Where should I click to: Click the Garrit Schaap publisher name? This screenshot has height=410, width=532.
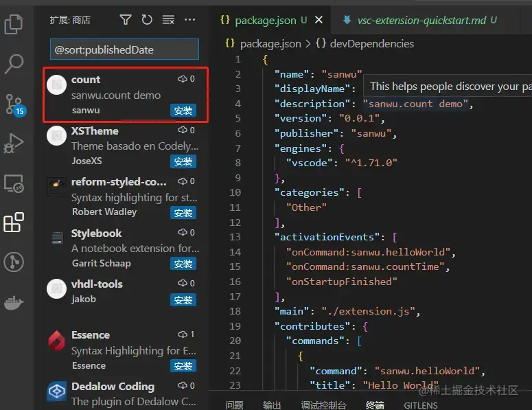pos(101,263)
